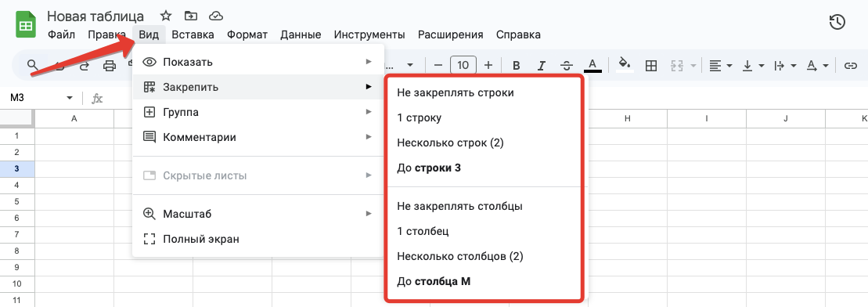Open the name box dropdown arrow
868x307 pixels.
click(70, 98)
